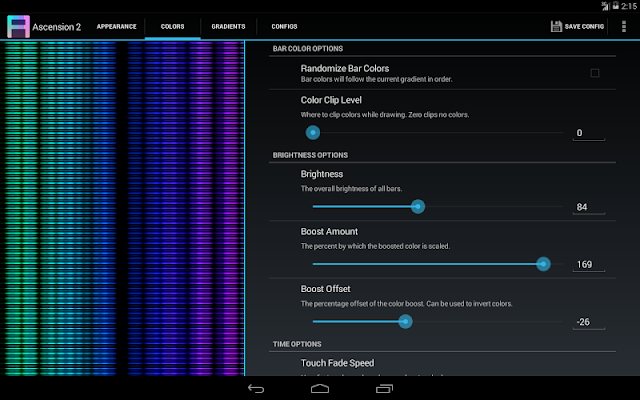Tap the clock showing 2:15
Viewport: 640px width, 400px height.
[629, 6]
